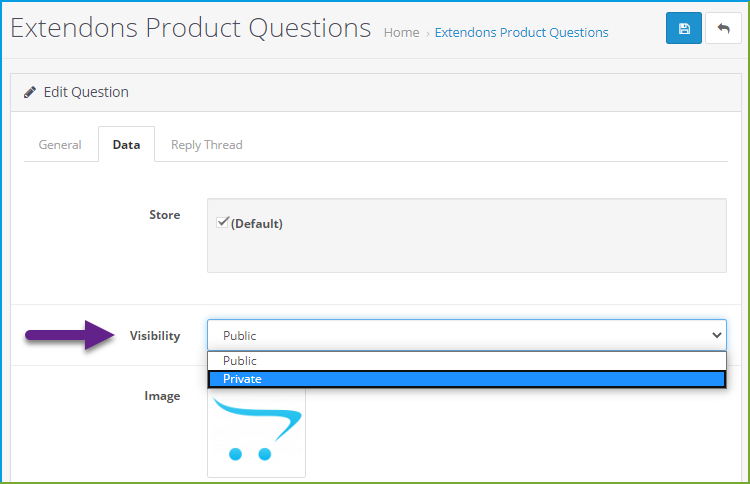
Task: Click the shopping cart logo image
Action: point(256,432)
